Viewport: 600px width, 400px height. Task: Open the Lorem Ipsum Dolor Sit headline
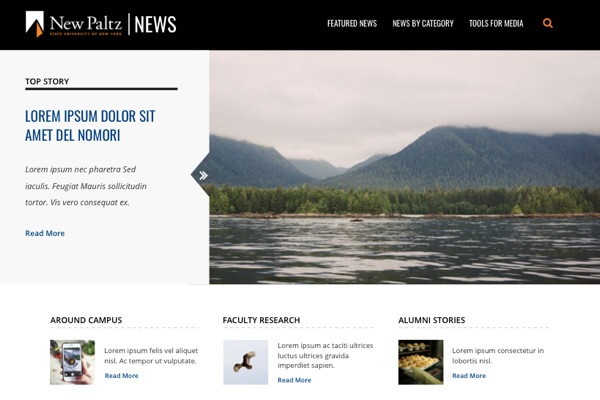click(x=90, y=126)
